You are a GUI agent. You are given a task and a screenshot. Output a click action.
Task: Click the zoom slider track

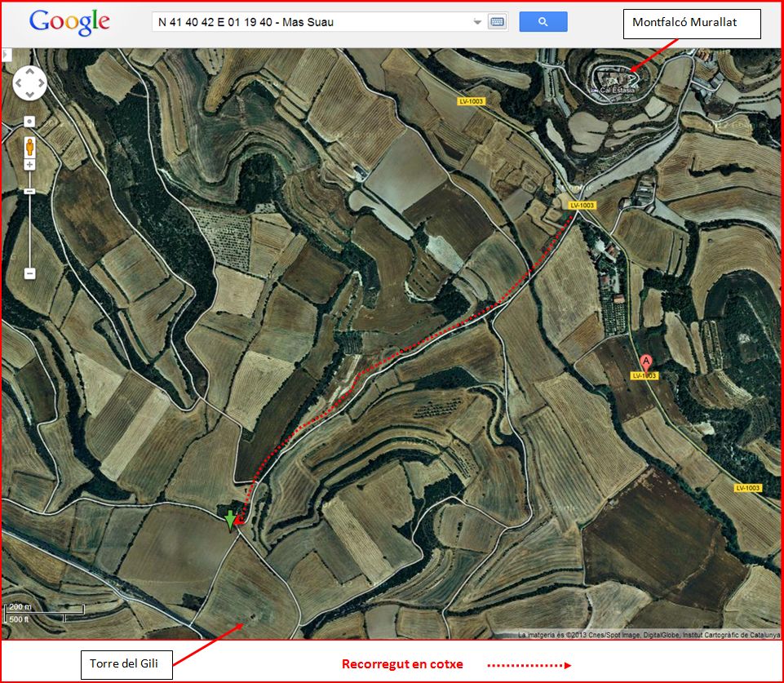[x=29, y=228]
